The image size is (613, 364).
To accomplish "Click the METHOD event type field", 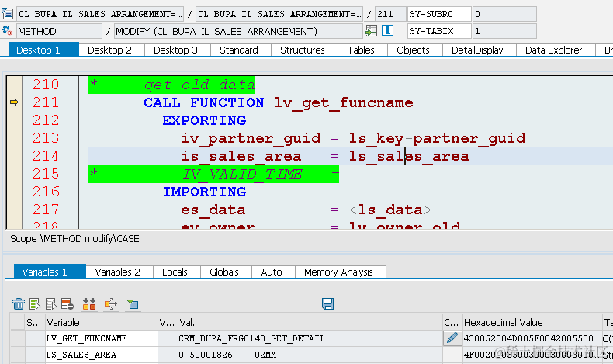I will (x=59, y=31).
